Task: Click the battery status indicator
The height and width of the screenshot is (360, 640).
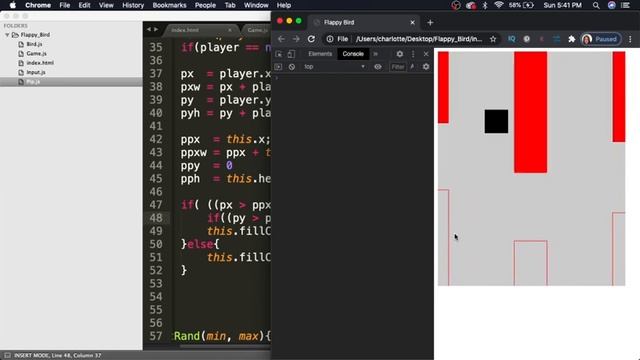Action: point(522,5)
